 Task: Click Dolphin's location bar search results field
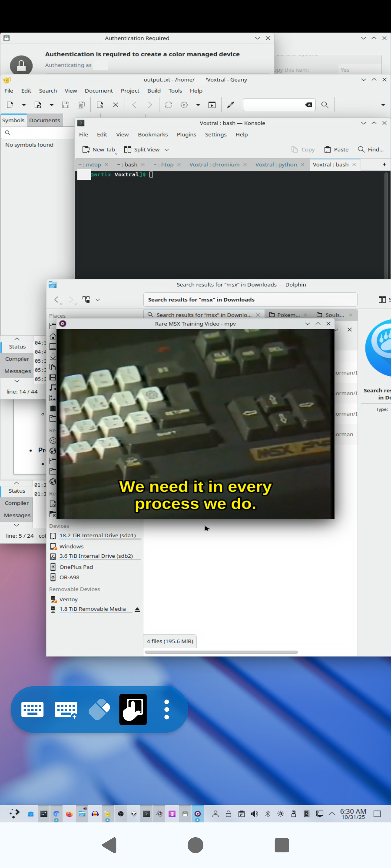coord(250,299)
